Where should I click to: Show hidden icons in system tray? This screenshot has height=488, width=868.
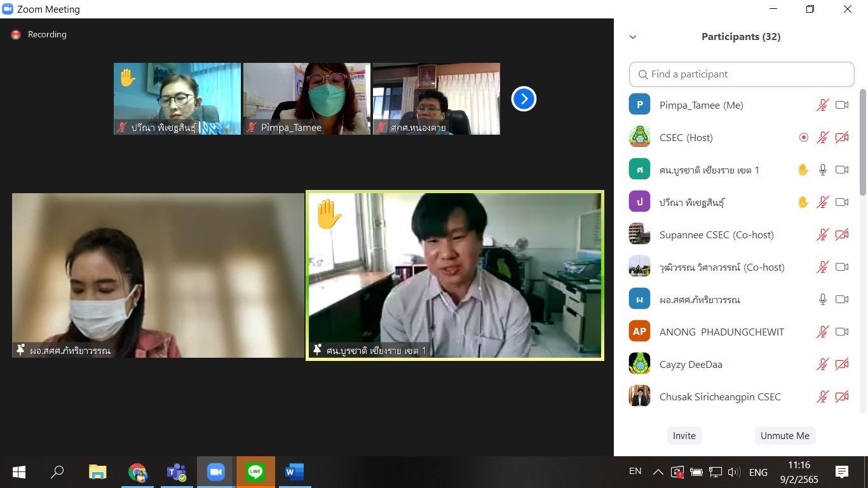(658, 472)
